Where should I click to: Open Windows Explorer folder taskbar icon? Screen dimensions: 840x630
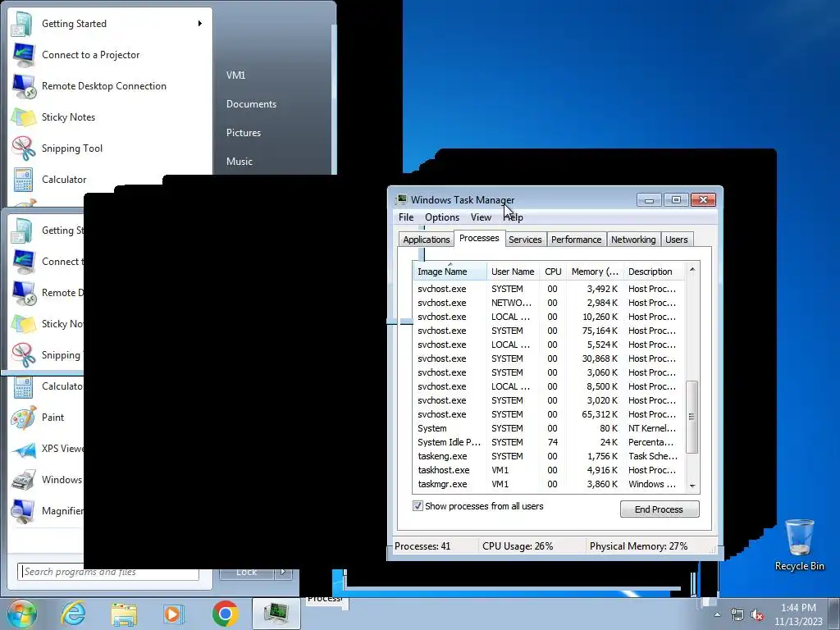click(123, 614)
